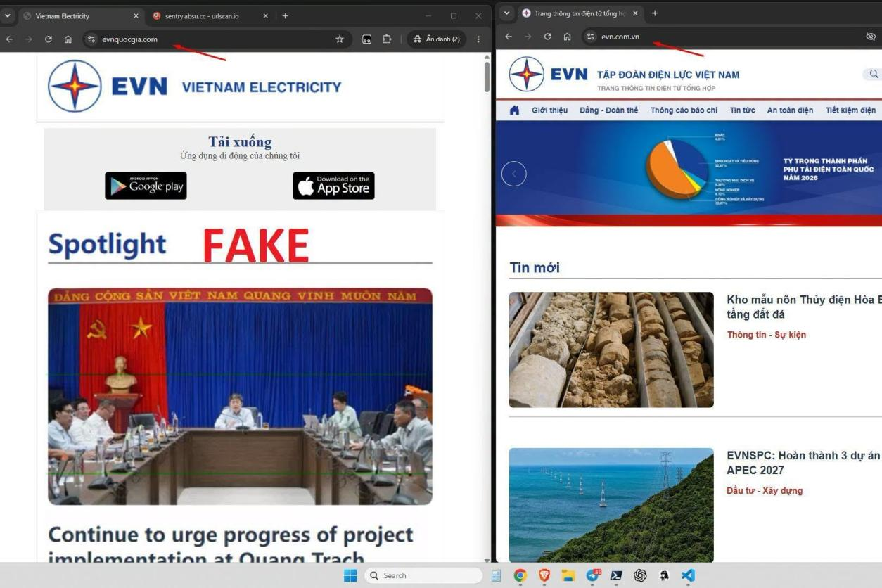Viewport: 882px width, 588px height.
Task: Open the sea power line news thumbnail
Action: click(611, 505)
